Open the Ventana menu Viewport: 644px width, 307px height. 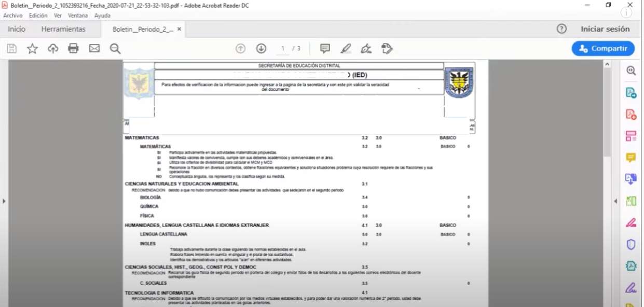point(78,16)
